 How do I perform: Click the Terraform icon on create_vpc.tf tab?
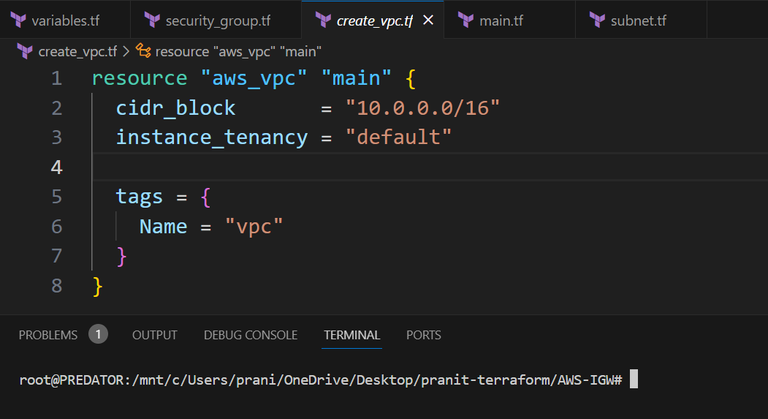click(322, 20)
